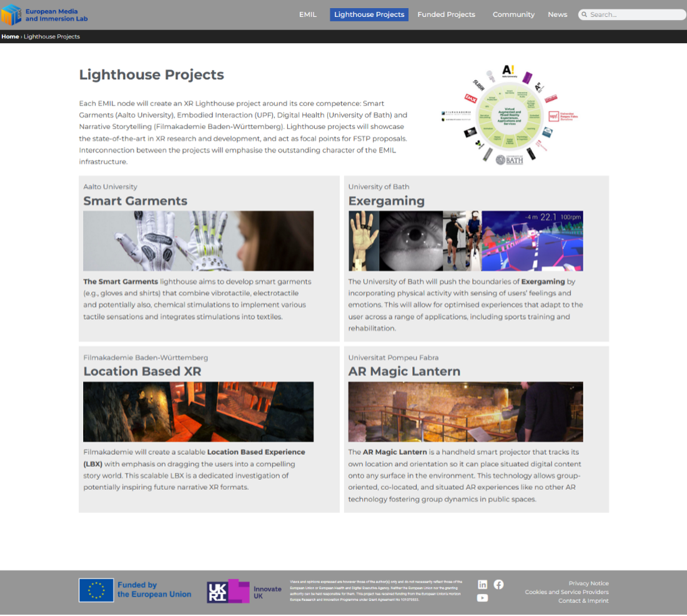Open the Privacy Notice link
Screen dimensions: 687x616
click(x=588, y=584)
